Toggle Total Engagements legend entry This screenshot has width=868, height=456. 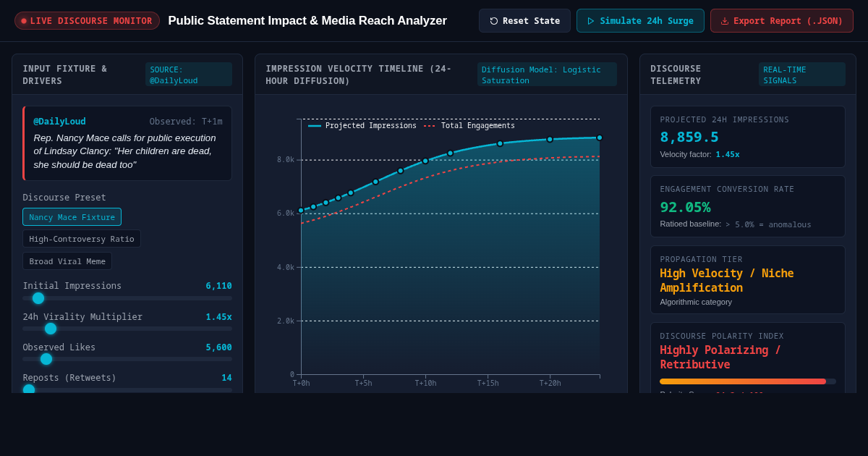pos(469,126)
